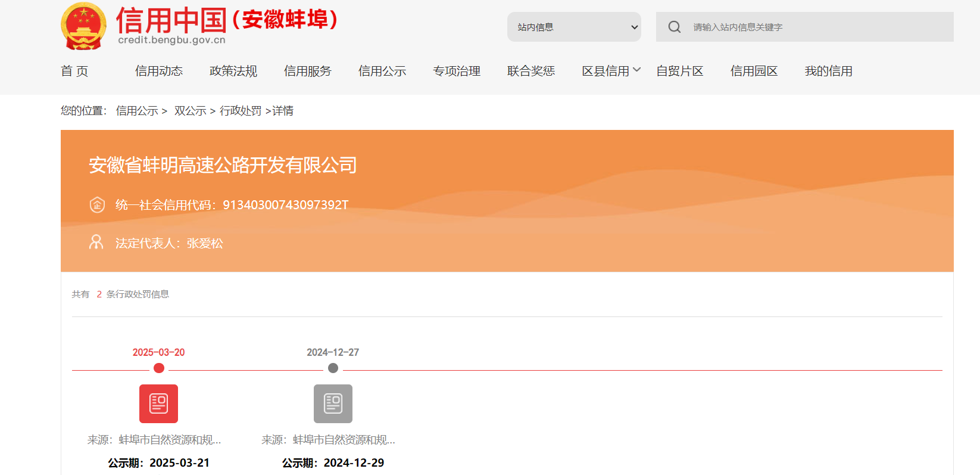Open the 站内信息 search scope dropdown
The image size is (980, 475).
coord(574,27)
